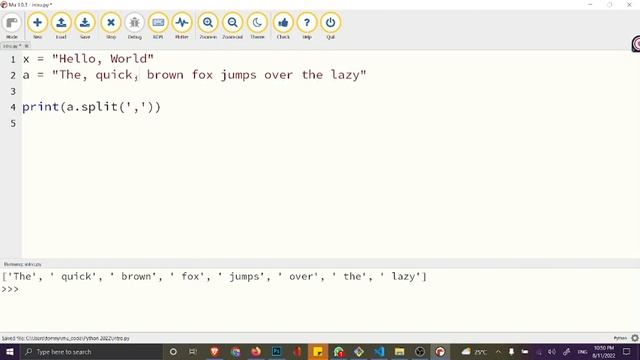The height and width of the screenshot is (360, 640).
Task: Open Chrome from the taskbar
Action: point(236,352)
